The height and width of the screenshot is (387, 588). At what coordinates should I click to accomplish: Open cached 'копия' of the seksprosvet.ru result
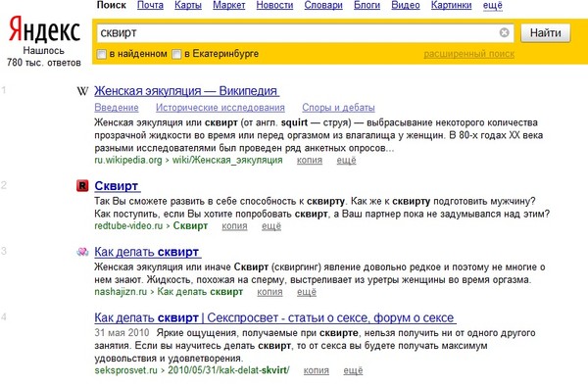tap(317, 370)
